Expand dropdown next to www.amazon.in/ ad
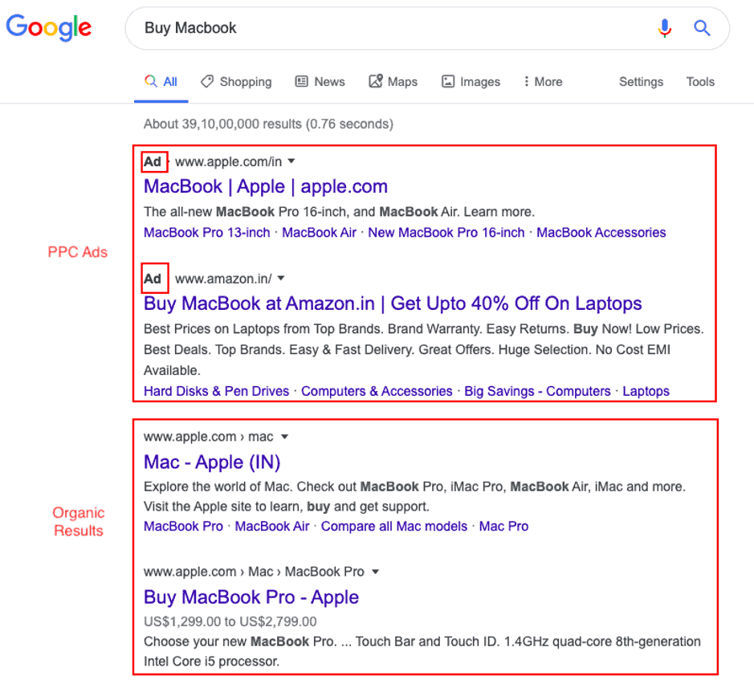Screen dimensions: 754x700 281,279
